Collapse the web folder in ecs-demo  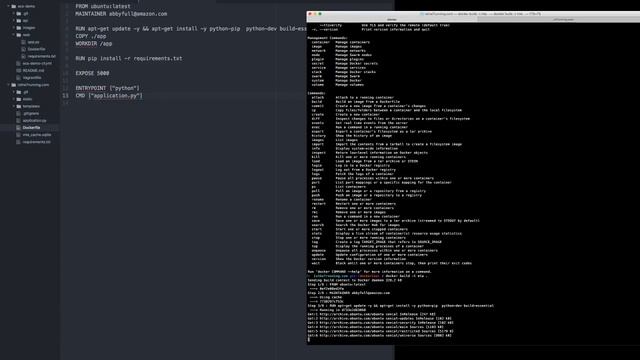14,35
